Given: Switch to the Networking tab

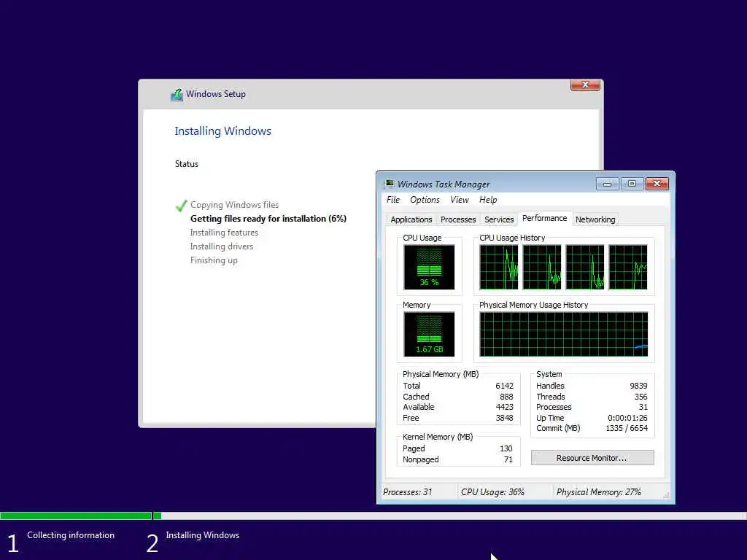Looking at the screenshot, I should point(595,219).
